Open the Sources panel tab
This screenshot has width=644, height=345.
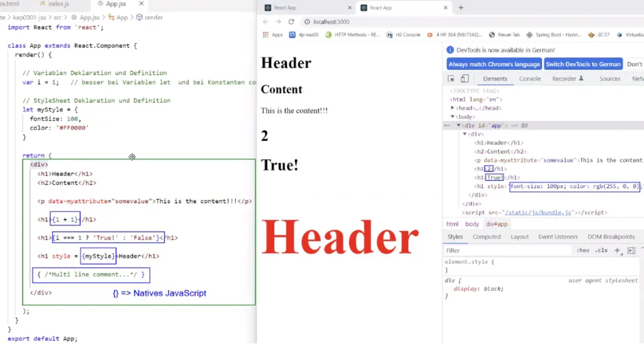pyautogui.click(x=609, y=79)
